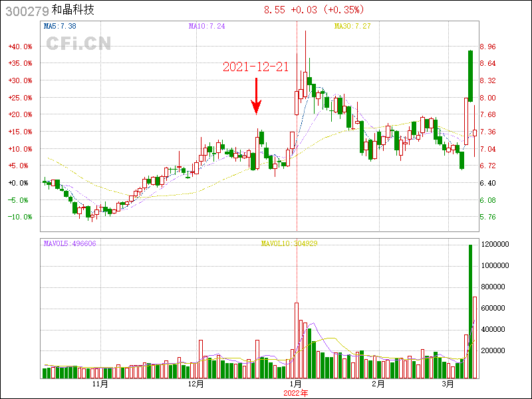Click the +25.0% axis label
The image size is (532, 399).
21,98
